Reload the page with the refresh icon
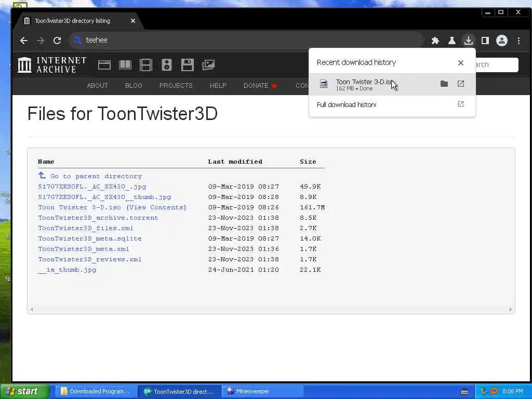Screen dimensions: 532x399 click(x=57, y=41)
